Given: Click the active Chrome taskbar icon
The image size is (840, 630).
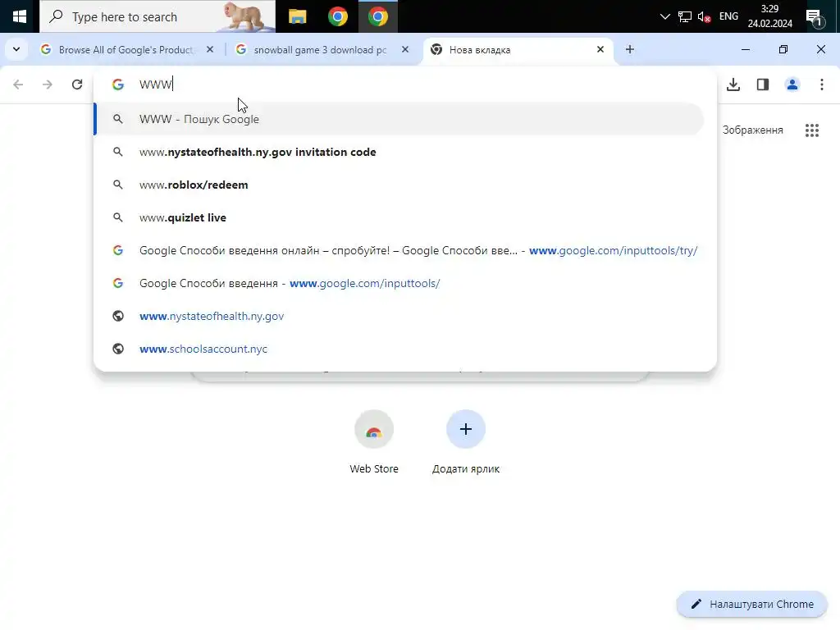Looking at the screenshot, I should tap(377, 16).
